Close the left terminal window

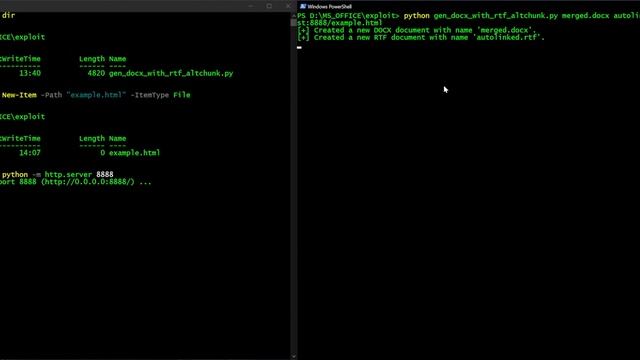pos(288,6)
